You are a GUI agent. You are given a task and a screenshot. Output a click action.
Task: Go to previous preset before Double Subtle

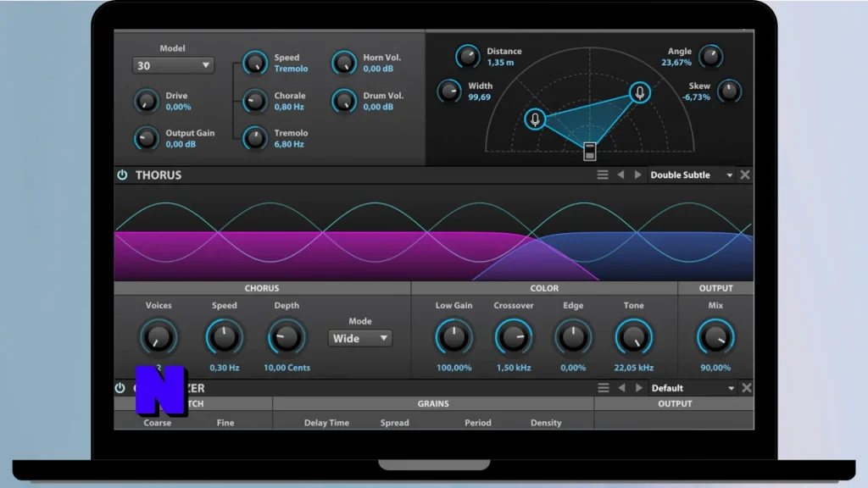coord(620,175)
